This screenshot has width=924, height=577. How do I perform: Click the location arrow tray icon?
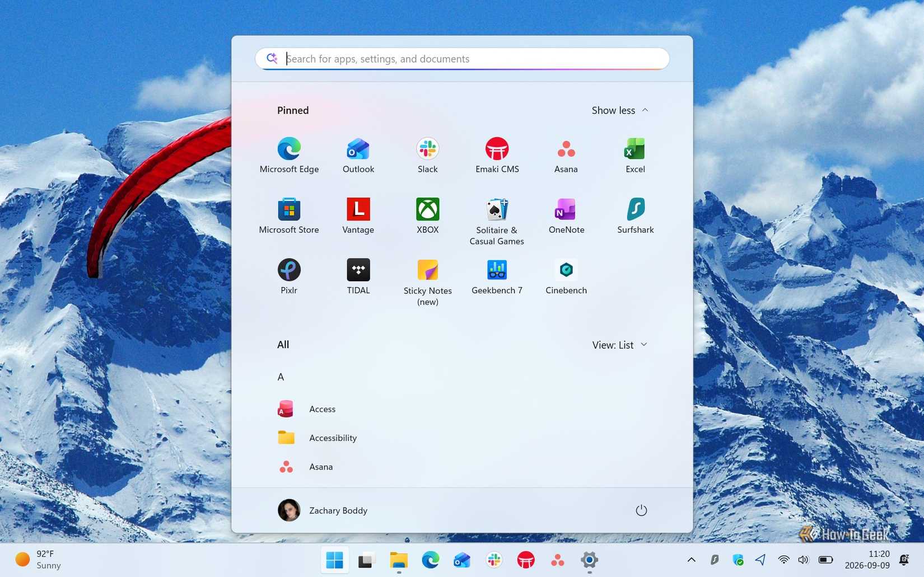tap(760, 560)
